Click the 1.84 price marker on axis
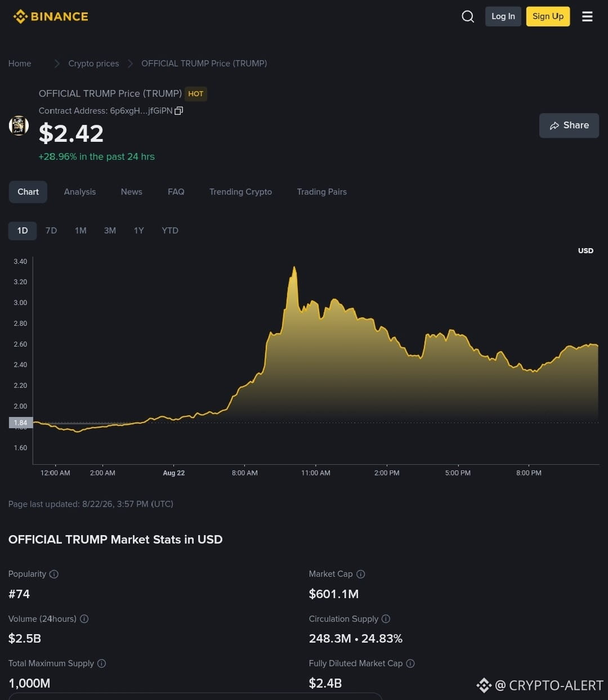The image size is (608, 700). [21, 423]
